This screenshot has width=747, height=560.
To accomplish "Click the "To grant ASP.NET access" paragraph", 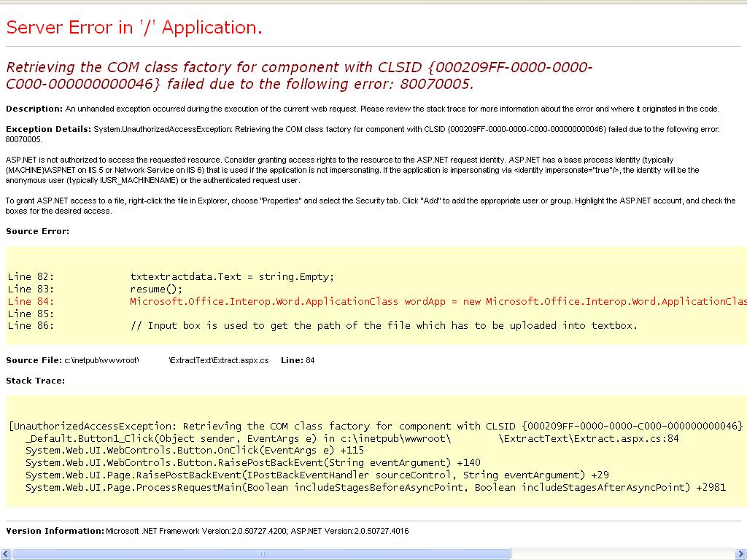I will point(371,206).
